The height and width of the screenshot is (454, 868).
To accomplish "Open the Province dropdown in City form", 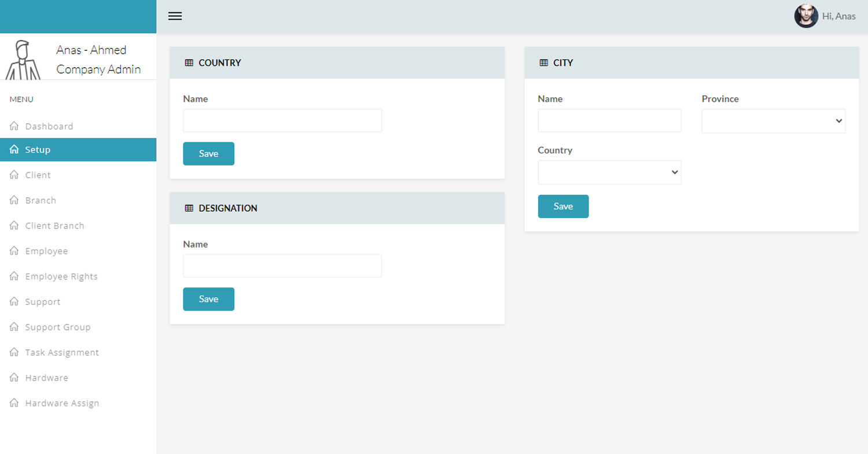I will 773,121.
